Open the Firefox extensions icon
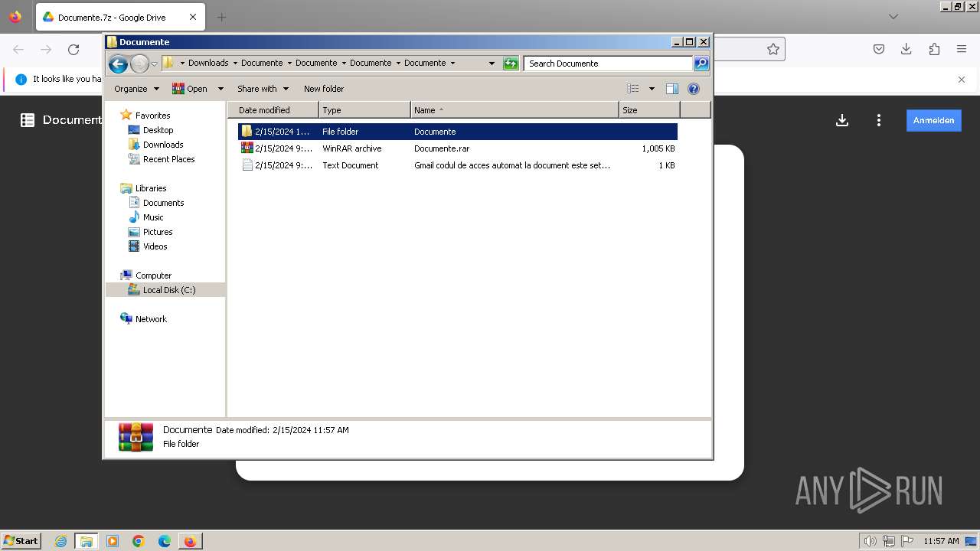 point(934,49)
